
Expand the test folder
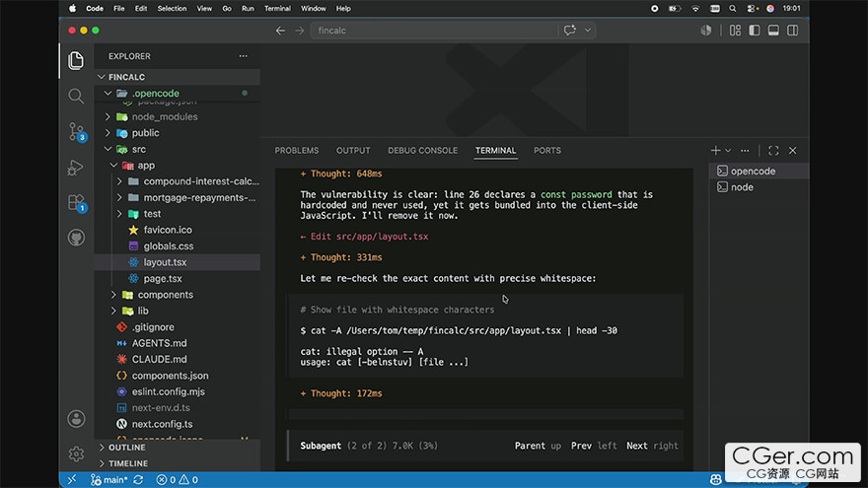click(x=178, y=214)
